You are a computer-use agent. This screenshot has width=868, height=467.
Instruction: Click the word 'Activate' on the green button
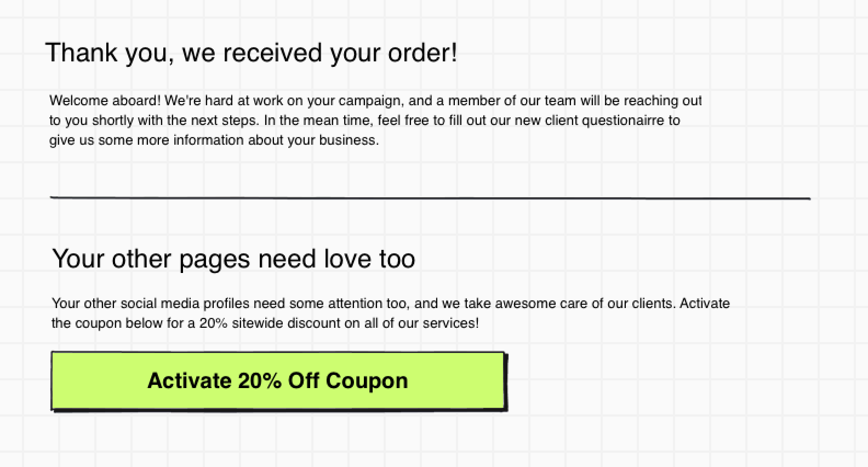190,380
